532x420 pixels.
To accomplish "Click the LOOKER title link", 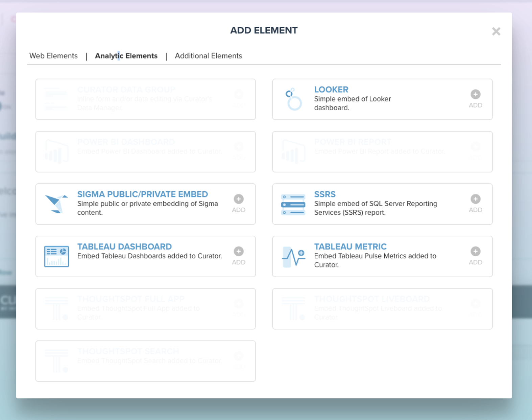I will [x=331, y=90].
